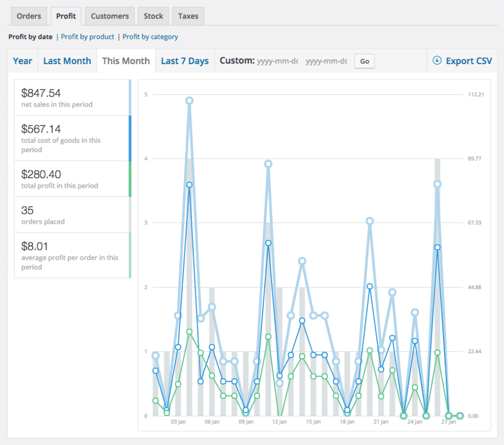Select total cost of goods legend entry
The image size is (504, 445).
(72, 138)
